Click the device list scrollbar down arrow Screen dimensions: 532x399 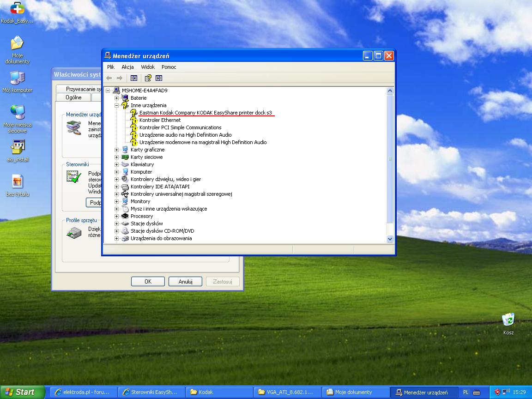coord(390,239)
